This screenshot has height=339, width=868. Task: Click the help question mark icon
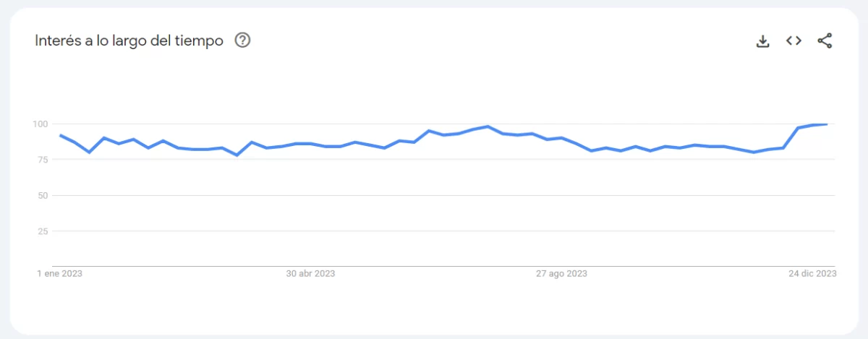point(243,40)
